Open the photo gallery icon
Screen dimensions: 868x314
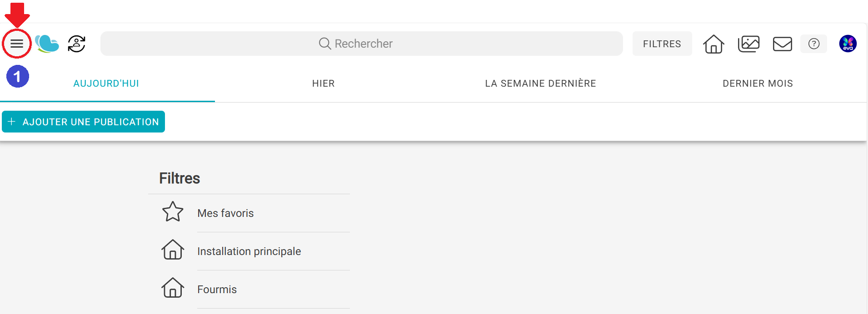[748, 44]
